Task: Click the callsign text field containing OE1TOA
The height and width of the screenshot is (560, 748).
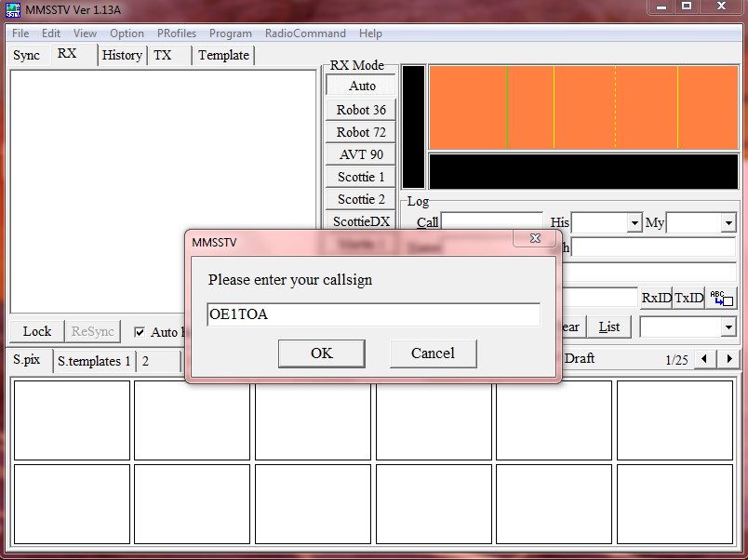Action: pos(373,314)
